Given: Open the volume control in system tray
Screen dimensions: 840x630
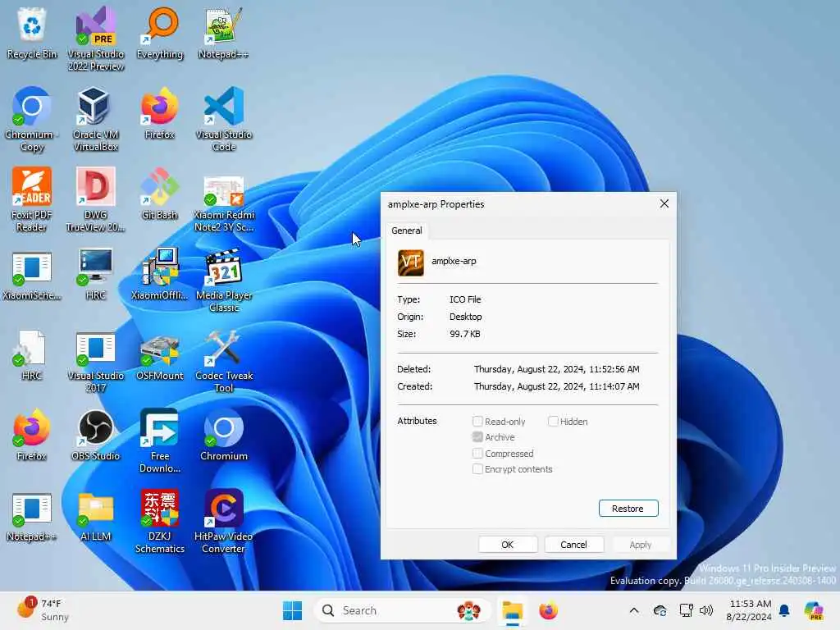Looking at the screenshot, I should [706, 610].
